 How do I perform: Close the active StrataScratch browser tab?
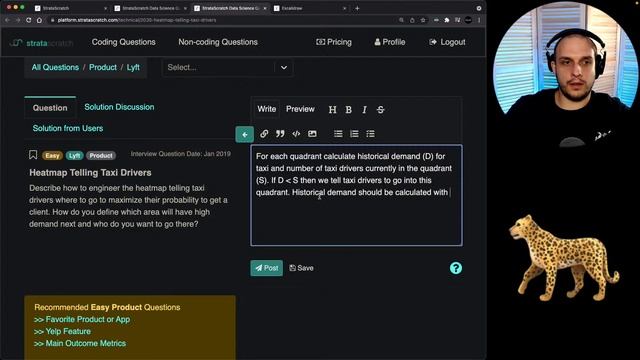click(264, 8)
